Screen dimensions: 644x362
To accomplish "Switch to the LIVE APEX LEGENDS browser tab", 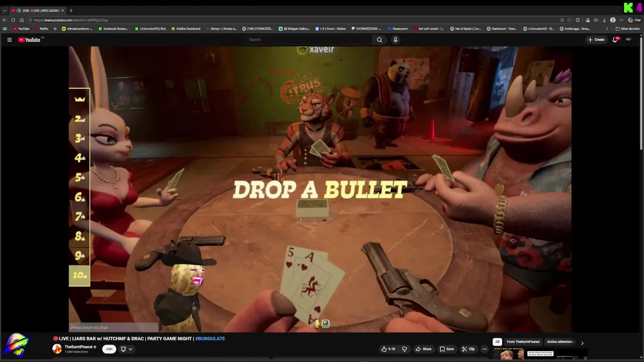I will (x=38, y=11).
